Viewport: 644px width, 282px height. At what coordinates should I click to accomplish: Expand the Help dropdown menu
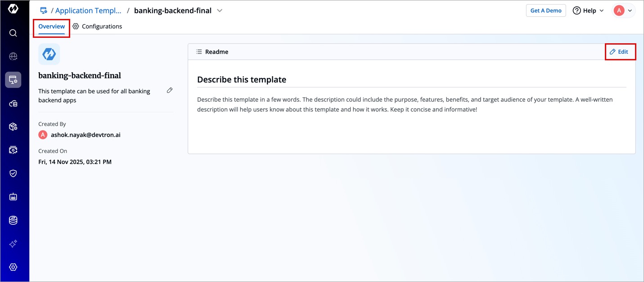click(x=588, y=11)
